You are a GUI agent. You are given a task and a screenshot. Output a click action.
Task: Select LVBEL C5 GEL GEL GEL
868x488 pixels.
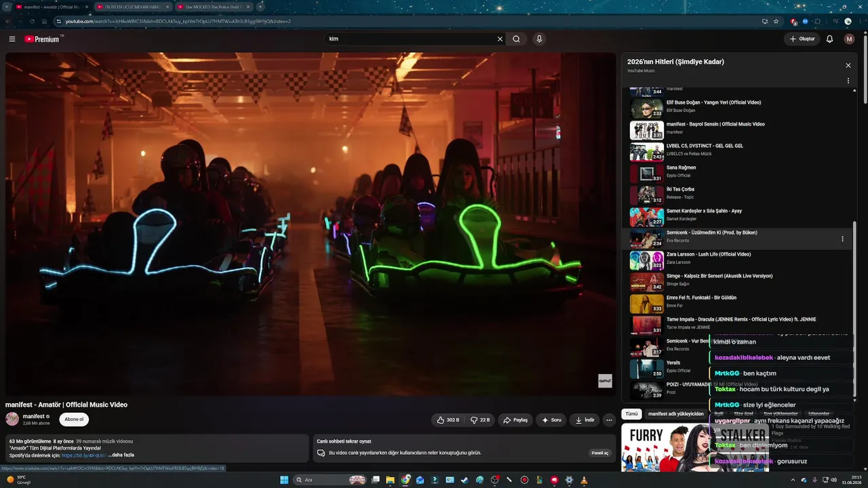coord(736,152)
